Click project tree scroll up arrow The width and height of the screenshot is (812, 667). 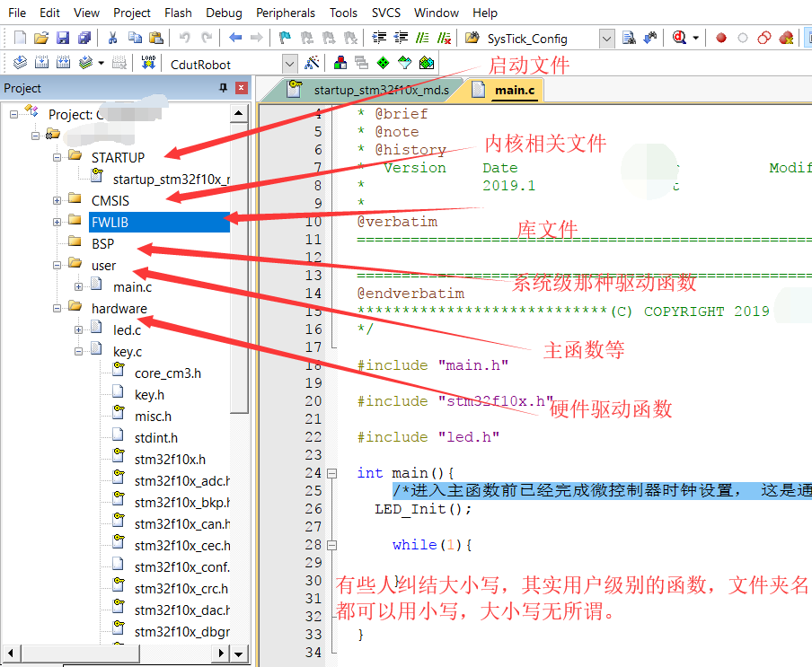pyautogui.click(x=239, y=113)
